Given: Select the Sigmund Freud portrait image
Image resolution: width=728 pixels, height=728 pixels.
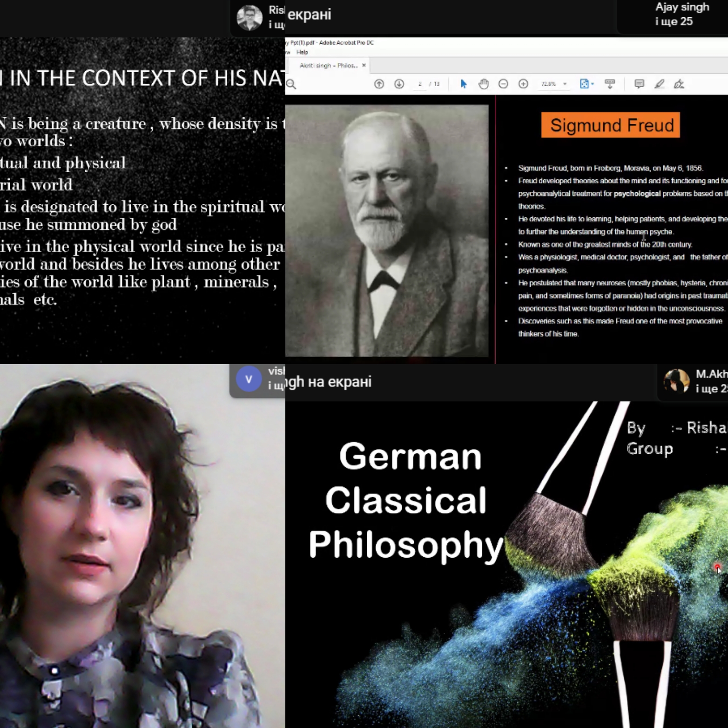Looking at the screenshot, I should click(x=387, y=230).
